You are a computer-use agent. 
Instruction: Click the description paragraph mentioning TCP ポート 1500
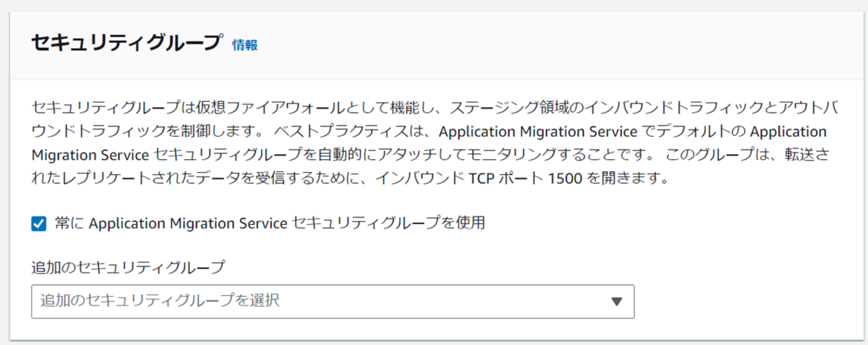[435, 142]
